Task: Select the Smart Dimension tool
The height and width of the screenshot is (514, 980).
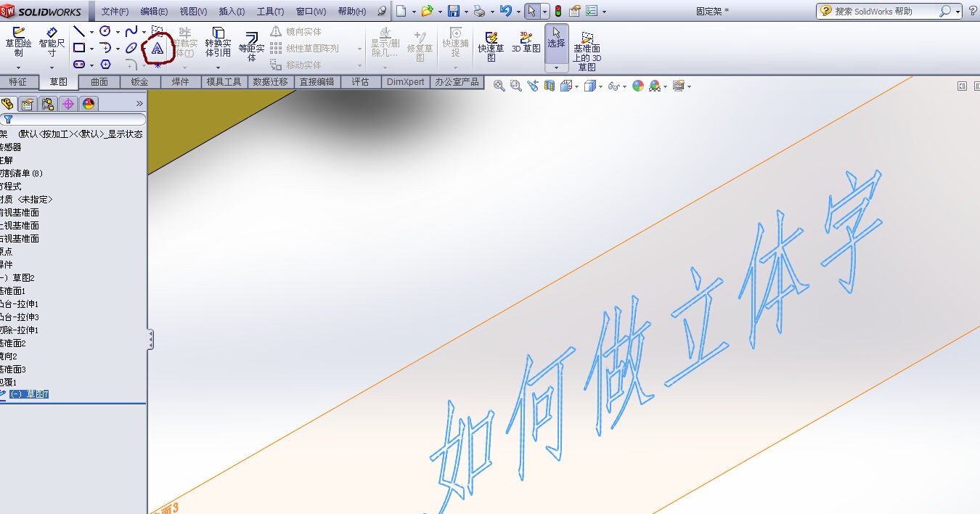Action: pos(52,42)
